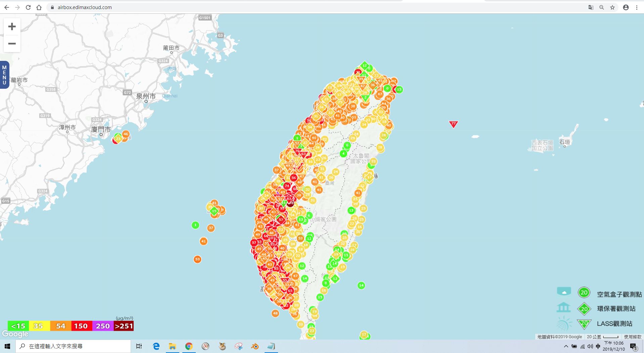Select the green marker 1 near Penghu
Viewport: 644px width, 353px height.
click(x=195, y=225)
